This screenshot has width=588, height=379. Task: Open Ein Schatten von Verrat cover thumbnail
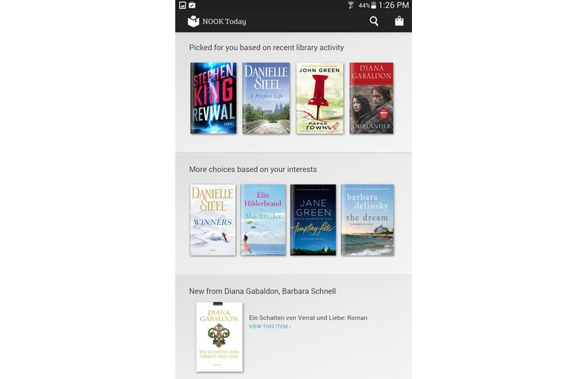pyautogui.click(x=219, y=337)
